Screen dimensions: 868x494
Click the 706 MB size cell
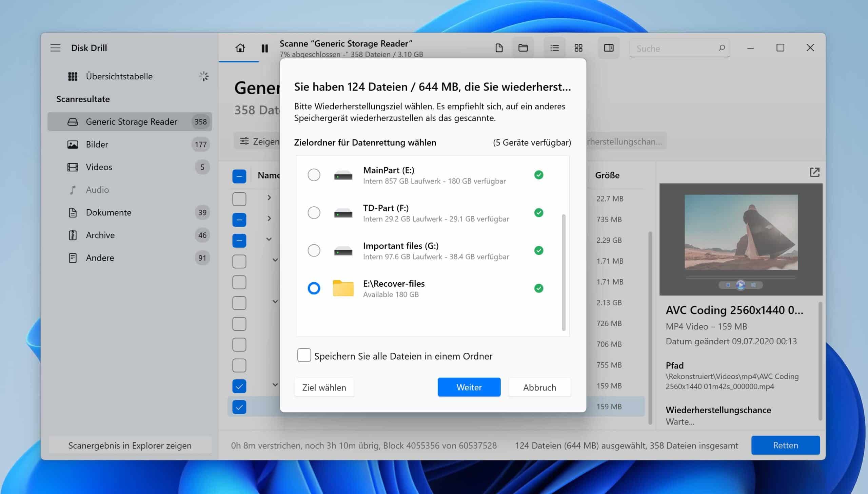click(x=609, y=344)
